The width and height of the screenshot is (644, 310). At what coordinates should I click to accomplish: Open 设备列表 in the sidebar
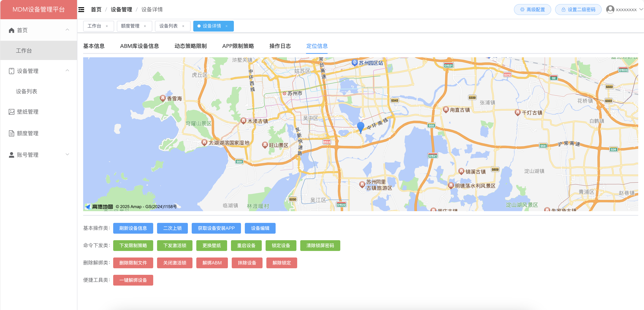[x=27, y=91]
